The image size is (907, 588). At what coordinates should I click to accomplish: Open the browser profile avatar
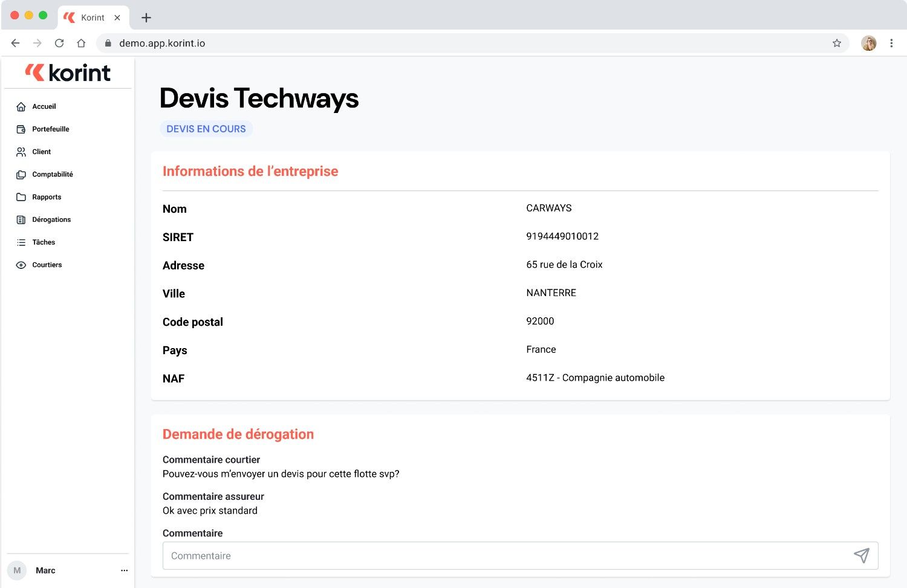tap(869, 43)
